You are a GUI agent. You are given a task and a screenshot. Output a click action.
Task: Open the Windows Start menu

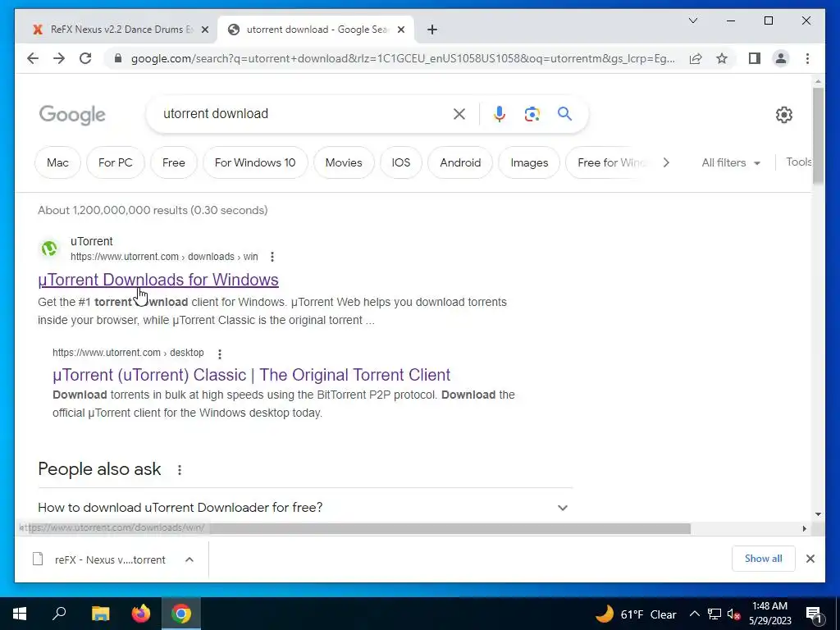coord(20,614)
